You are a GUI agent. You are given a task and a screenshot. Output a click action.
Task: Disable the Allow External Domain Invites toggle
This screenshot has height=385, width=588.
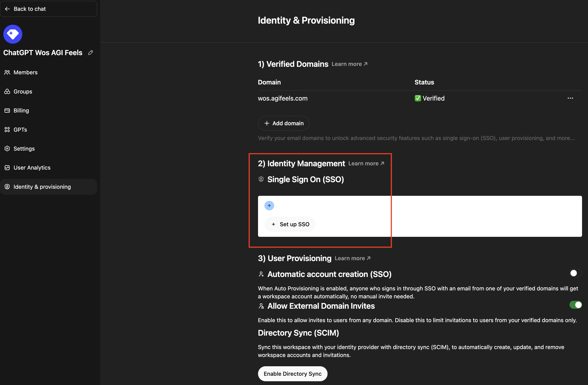[576, 305]
